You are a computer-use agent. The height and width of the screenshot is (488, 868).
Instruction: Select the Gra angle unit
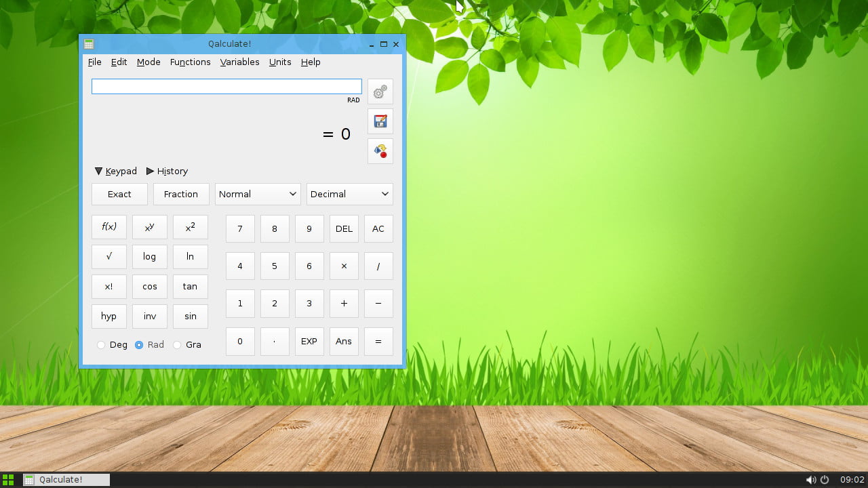[x=187, y=344]
